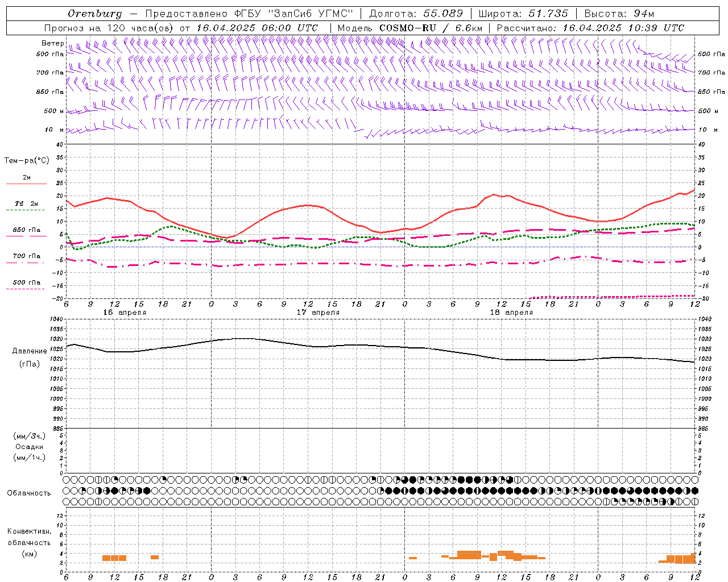The width and height of the screenshot is (728, 582).
Task: Click the '(мм/3ч.)' precipitation unit label
Action: point(30,436)
